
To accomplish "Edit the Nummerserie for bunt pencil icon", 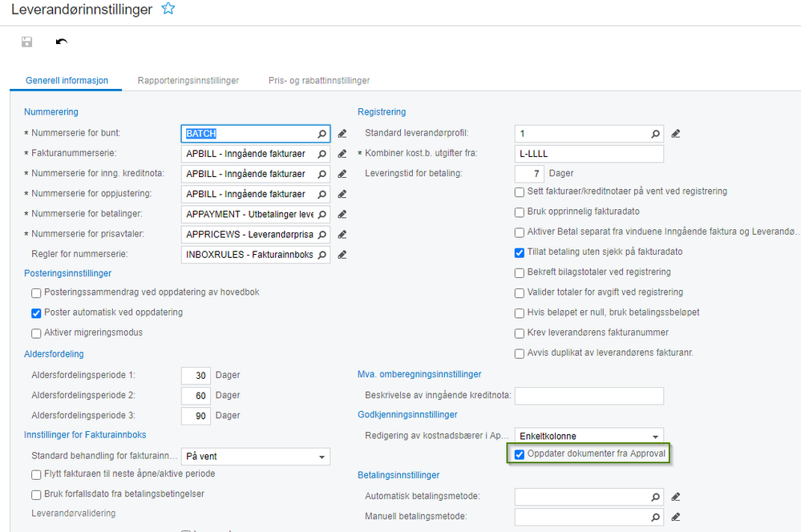I will pyautogui.click(x=342, y=134).
